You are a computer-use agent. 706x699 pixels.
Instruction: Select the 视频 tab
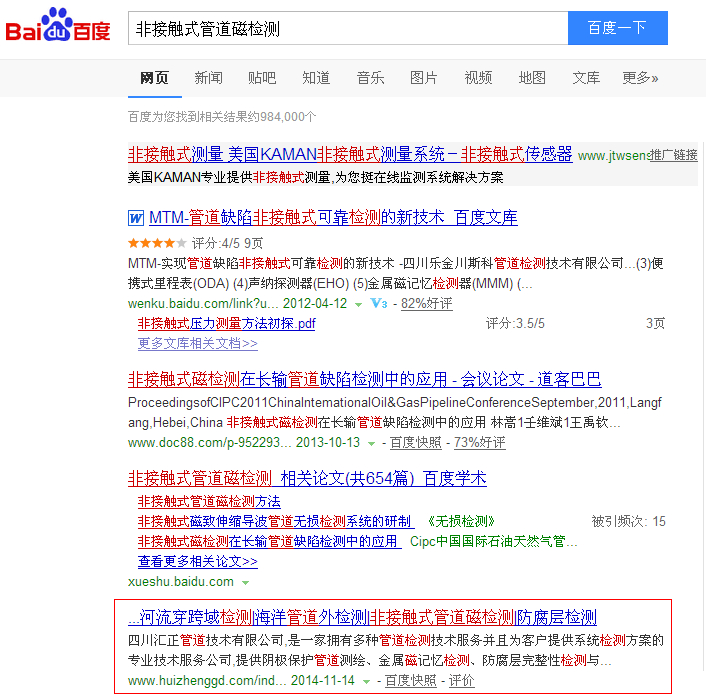coord(478,78)
